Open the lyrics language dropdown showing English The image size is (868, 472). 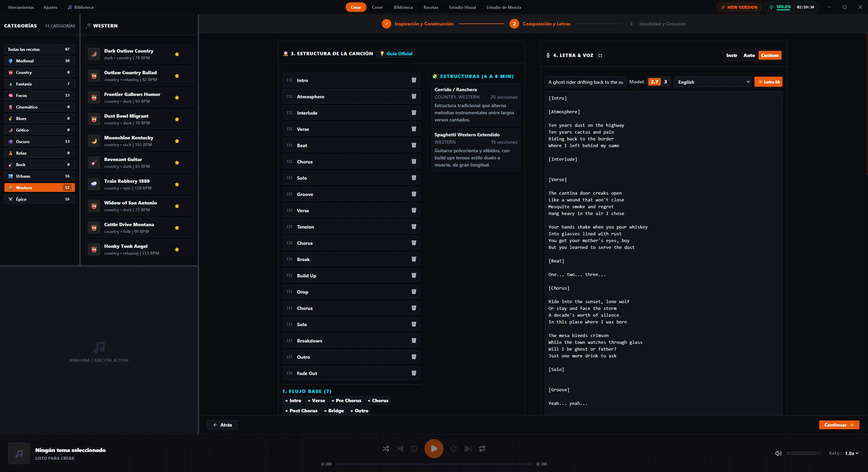[713, 82]
